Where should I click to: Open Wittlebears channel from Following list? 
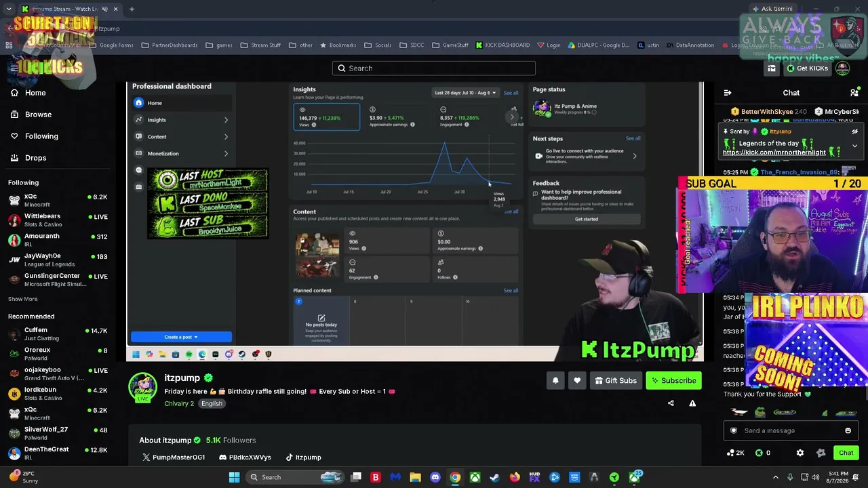57,220
